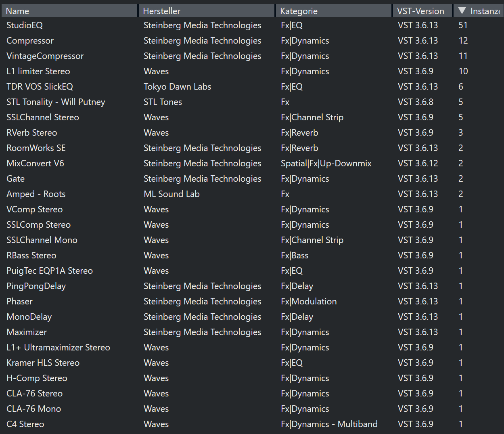The width and height of the screenshot is (504, 434).
Task: Sort the list by Hersteller column
Action: [x=206, y=11]
